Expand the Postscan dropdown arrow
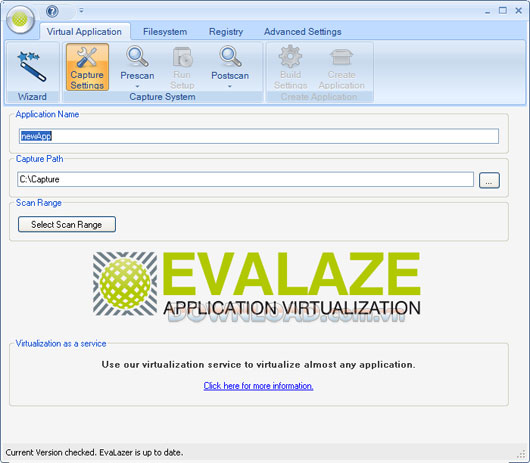The width and height of the screenshot is (530, 463). click(230, 86)
